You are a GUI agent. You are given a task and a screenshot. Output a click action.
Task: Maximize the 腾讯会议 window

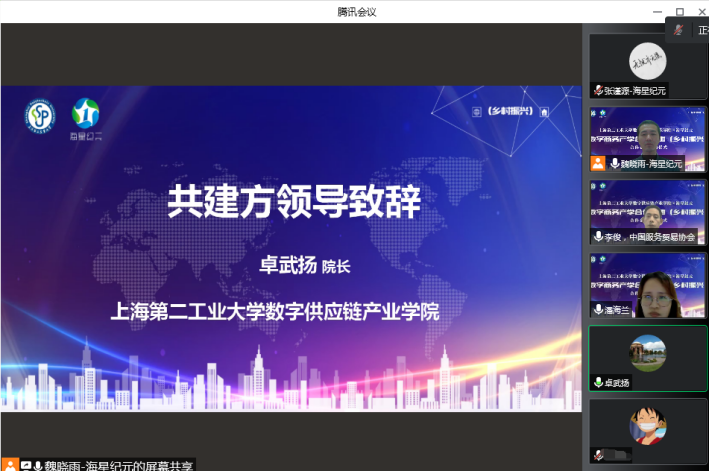click(x=680, y=11)
